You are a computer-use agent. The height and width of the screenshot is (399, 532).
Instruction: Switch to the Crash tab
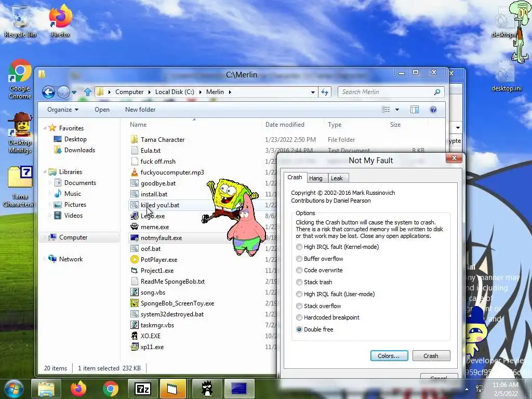tap(295, 177)
